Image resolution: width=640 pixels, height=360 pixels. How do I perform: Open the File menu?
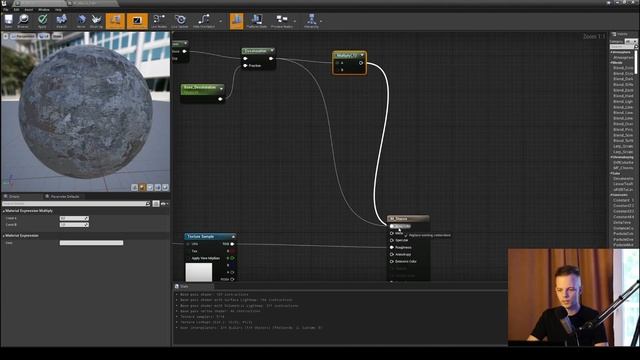[x=6, y=9]
